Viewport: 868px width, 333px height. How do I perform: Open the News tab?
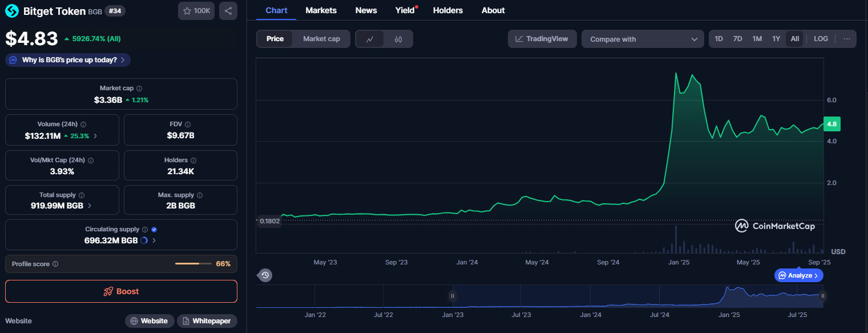click(x=366, y=10)
